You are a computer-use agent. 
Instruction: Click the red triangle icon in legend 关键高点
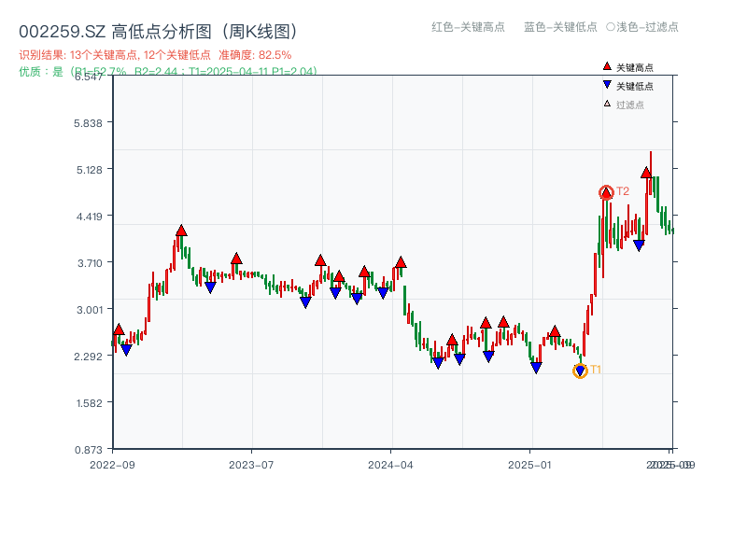(607, 66)
